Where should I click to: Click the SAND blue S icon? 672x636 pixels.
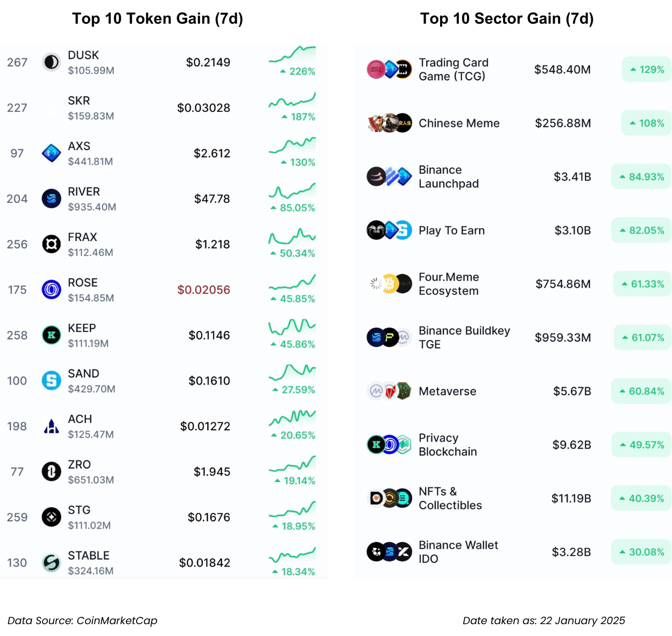51,380
